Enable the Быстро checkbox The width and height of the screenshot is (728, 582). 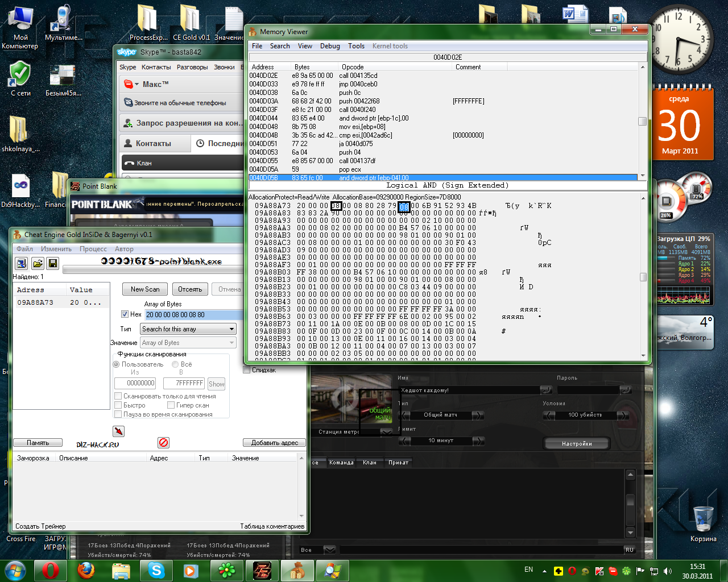click(118, 405)
